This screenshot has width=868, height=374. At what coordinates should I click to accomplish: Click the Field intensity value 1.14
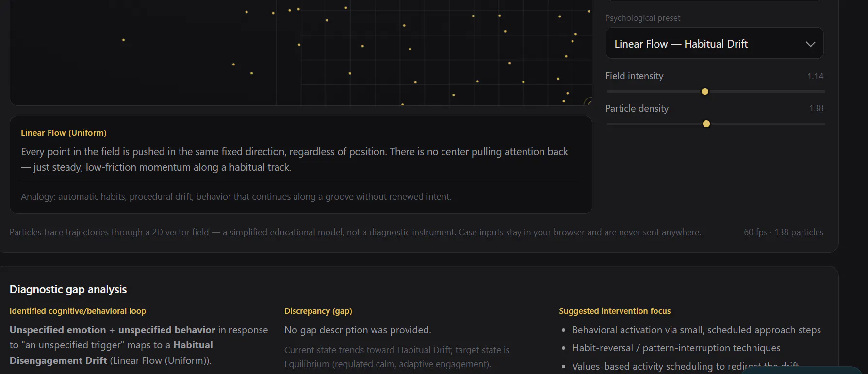[x=815, y=76]
